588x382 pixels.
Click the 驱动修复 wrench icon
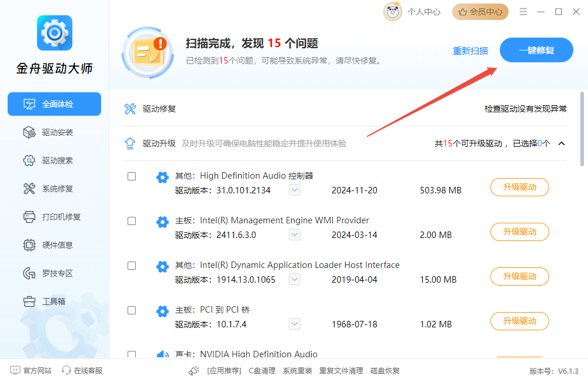[130, 109]
